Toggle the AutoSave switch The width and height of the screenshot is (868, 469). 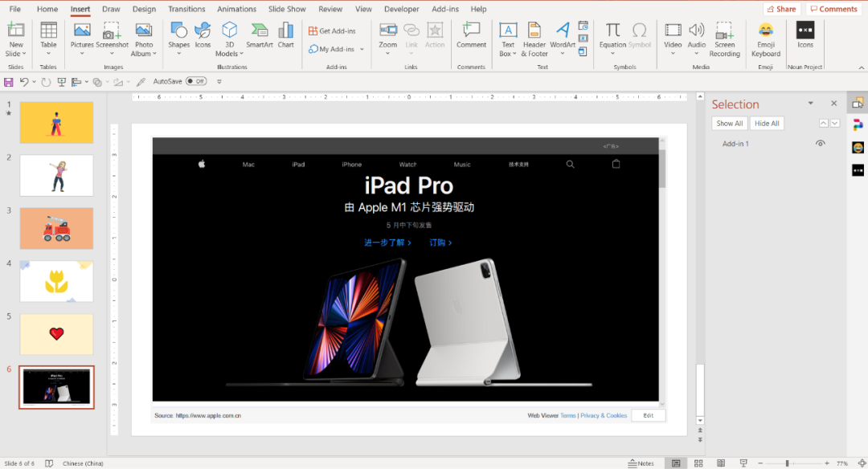195,81
